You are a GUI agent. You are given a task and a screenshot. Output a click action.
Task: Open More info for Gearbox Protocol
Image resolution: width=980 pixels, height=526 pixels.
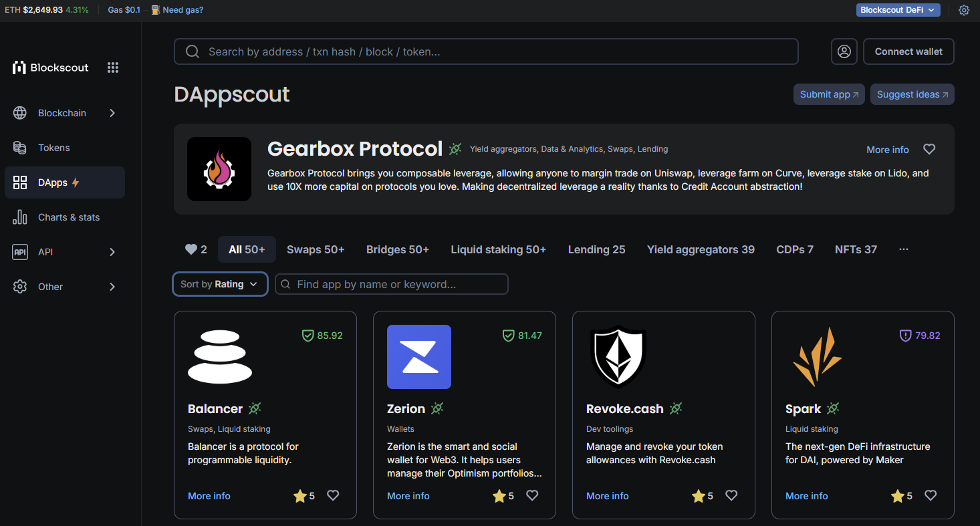888,150
